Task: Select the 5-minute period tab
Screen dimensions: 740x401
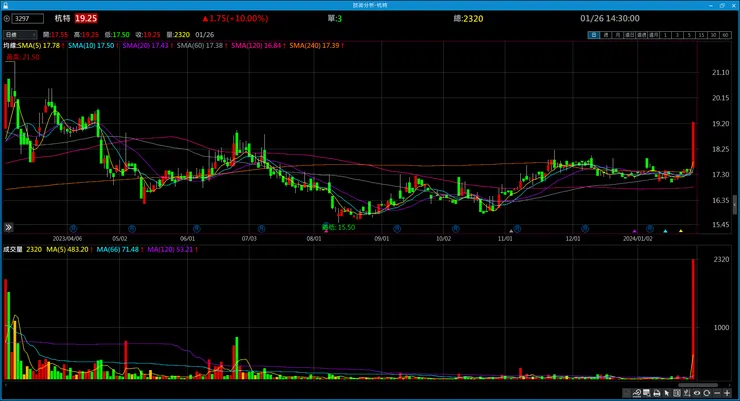Action: click(x=689, y=35)
